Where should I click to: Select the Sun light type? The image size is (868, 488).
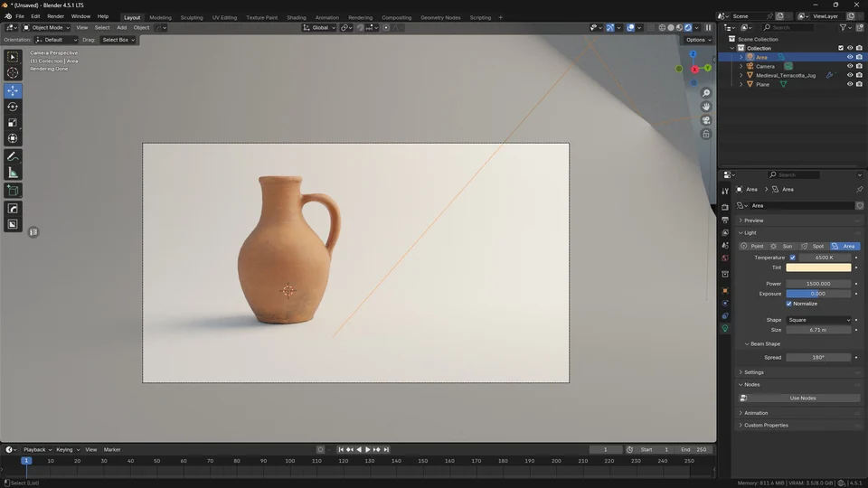pos(782,246)
